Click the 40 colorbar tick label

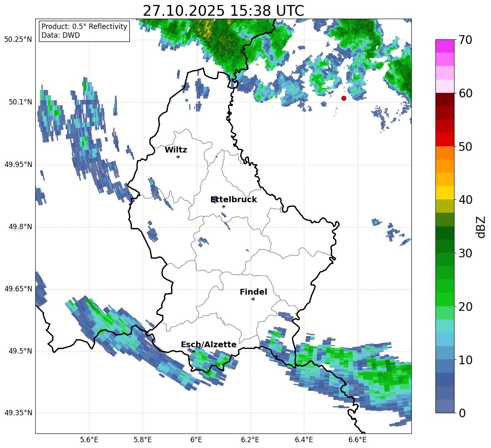465,200
